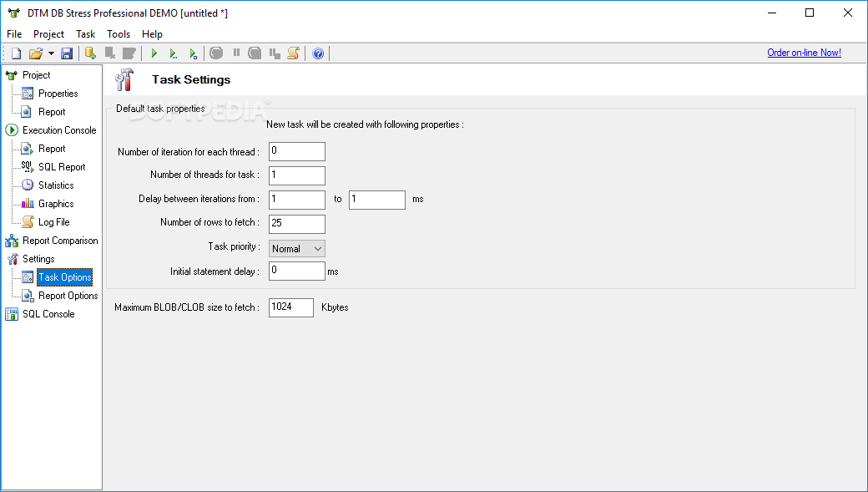868x492 pixels.
Task: Add a new task with database plus icon
Action: point(90,53)
